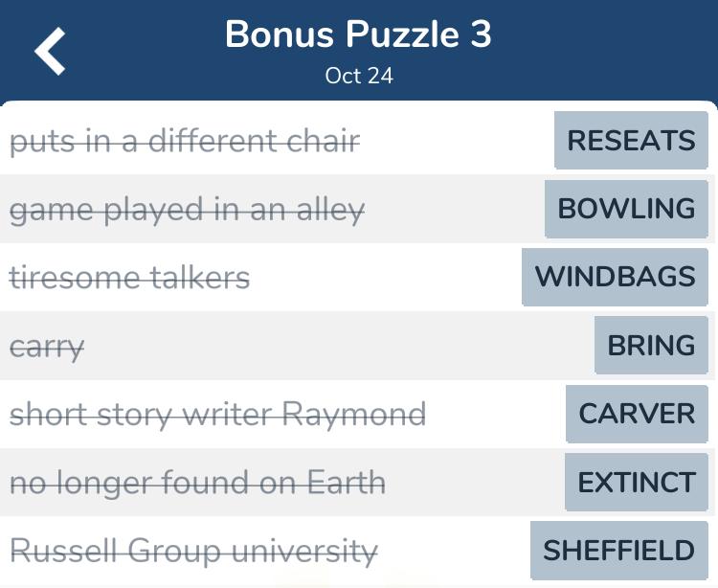The image size is (718, 588).
Task: Click the Oct 24 date label
Action: (x=359, y=76)
